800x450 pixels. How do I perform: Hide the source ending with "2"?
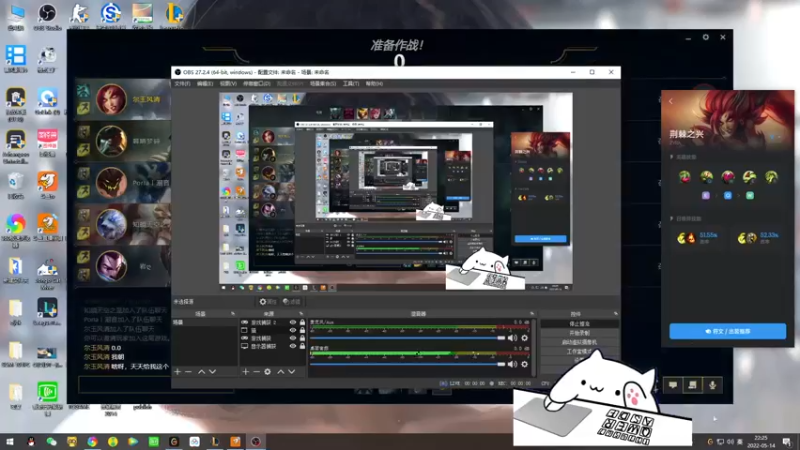coord(292,322)
